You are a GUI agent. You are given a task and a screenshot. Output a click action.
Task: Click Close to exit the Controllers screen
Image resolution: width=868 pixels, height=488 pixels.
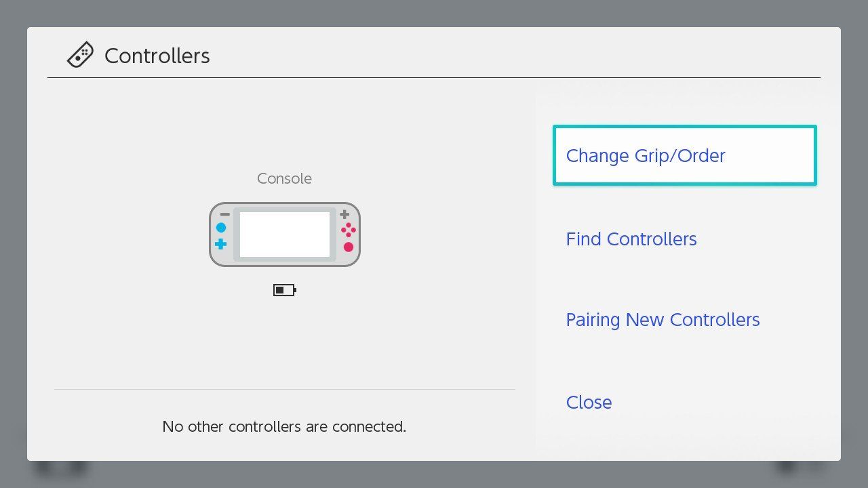pos(589,402)
